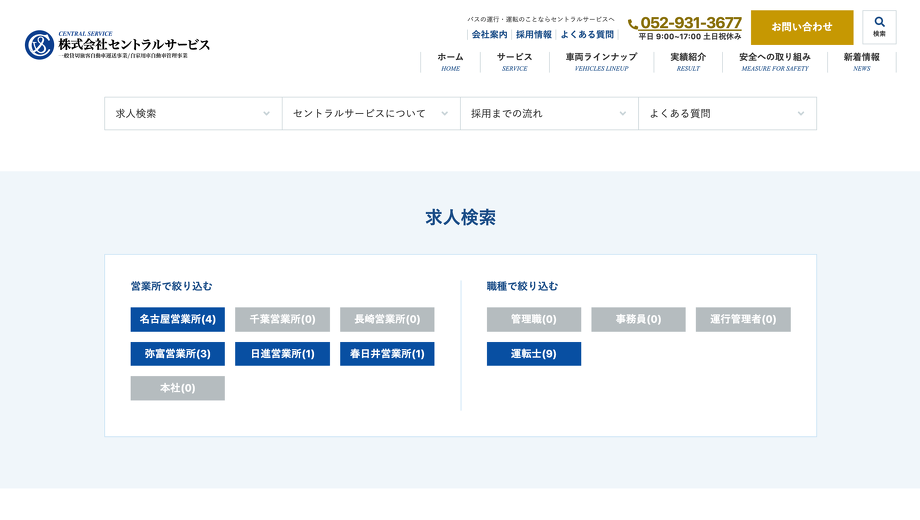Open the 安全への取り組み menu

(774, 61)
